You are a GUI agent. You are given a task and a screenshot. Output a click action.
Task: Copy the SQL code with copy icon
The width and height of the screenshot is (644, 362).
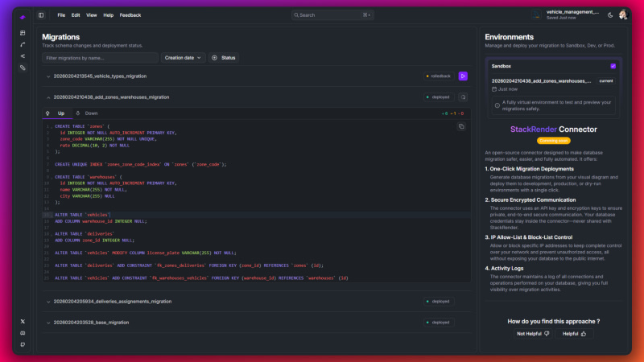[461, 126]
